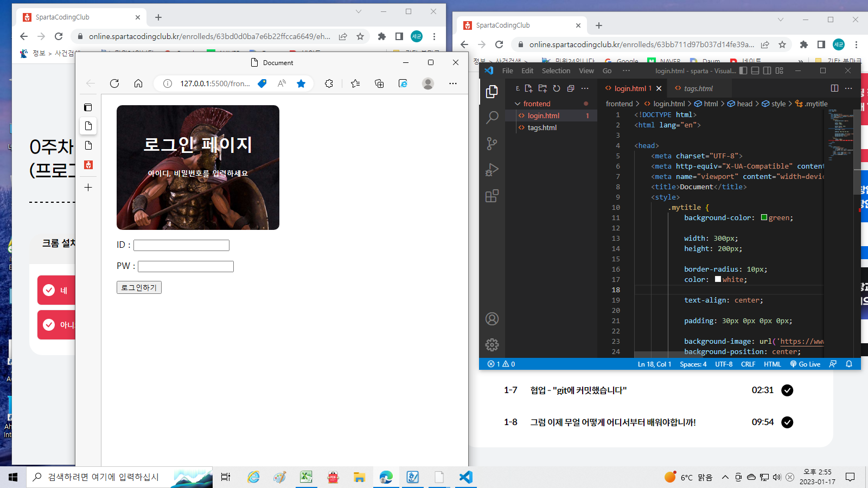Go to home page in Document browser
Viewport: 868px width, 488px height.
(x=138, y=84)
